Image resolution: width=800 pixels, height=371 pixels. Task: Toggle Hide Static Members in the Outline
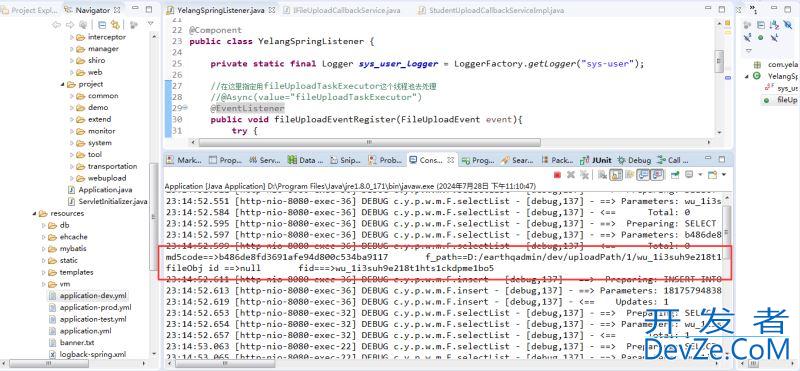click(747, 37)
